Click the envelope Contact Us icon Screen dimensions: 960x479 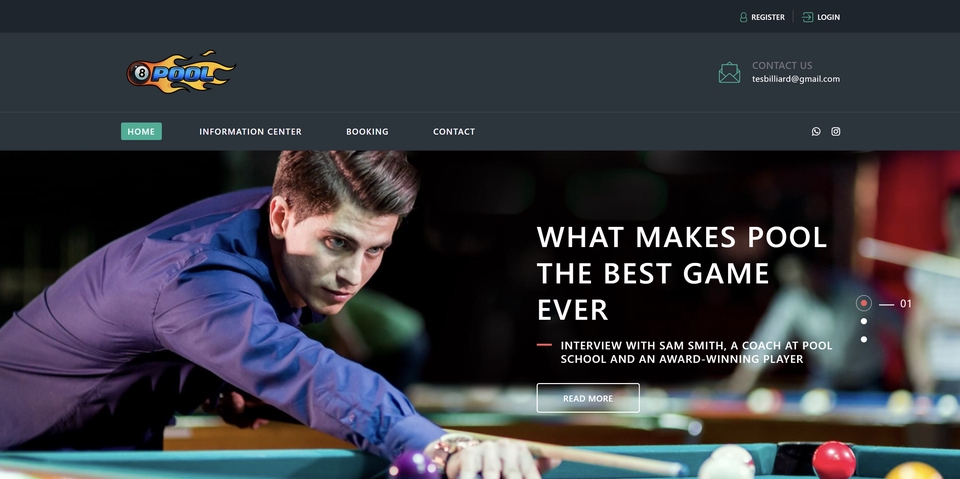(729, 72)
